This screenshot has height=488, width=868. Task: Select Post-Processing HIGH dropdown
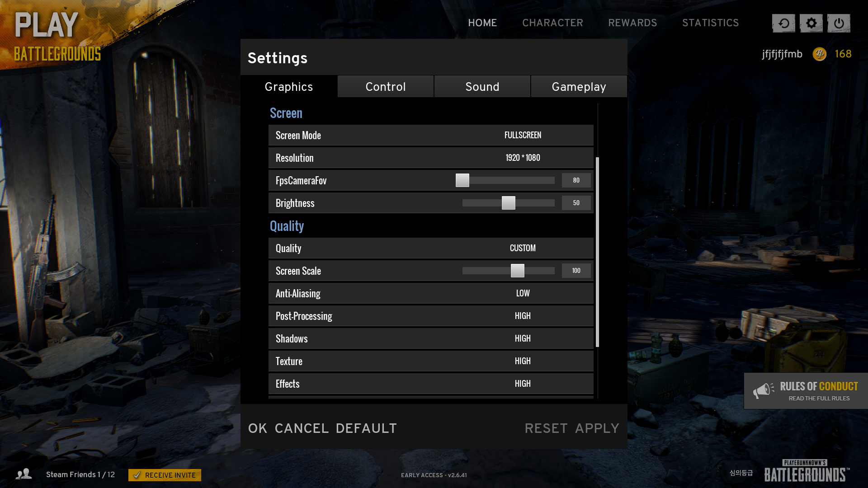(x=523, y=316)
